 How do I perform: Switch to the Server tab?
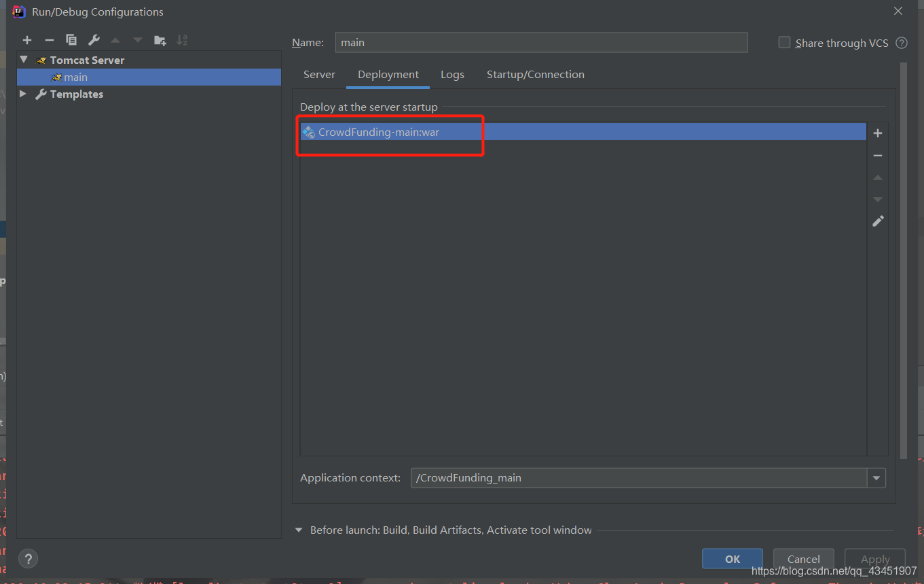click(319, 75)
